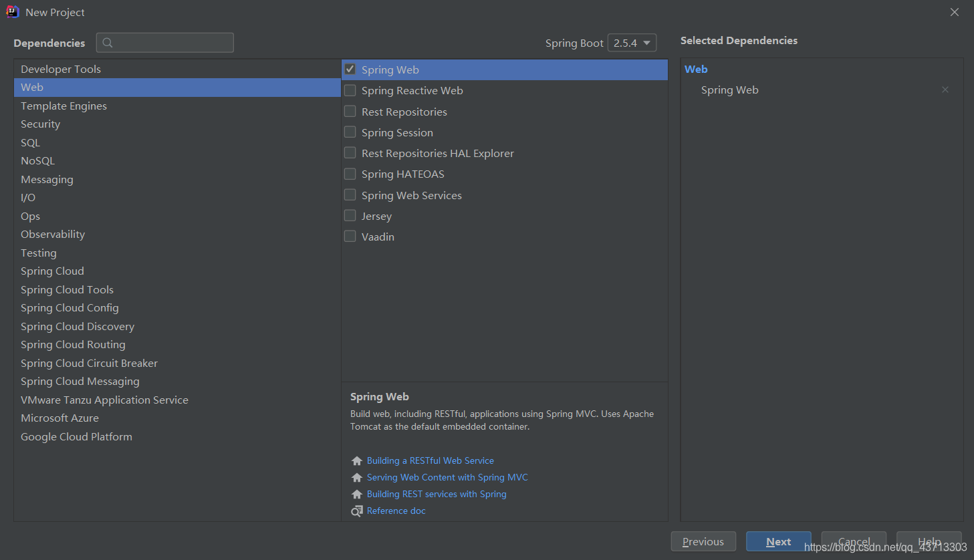Tick the Rest Repositories checkbox
974x560 pixels.
[350, 111]
